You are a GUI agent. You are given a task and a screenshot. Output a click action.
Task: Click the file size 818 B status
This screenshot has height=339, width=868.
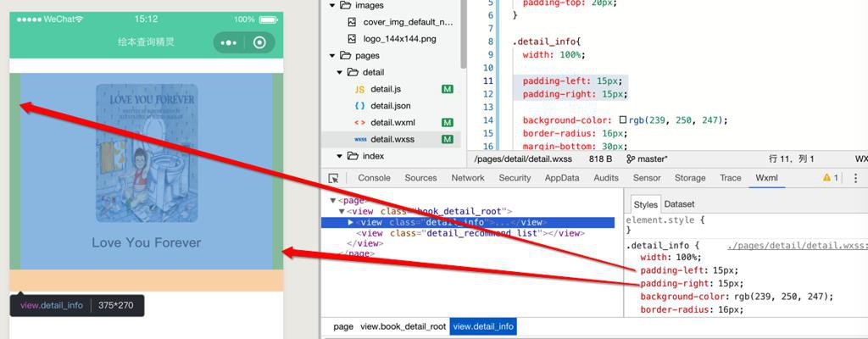[600, 159]
